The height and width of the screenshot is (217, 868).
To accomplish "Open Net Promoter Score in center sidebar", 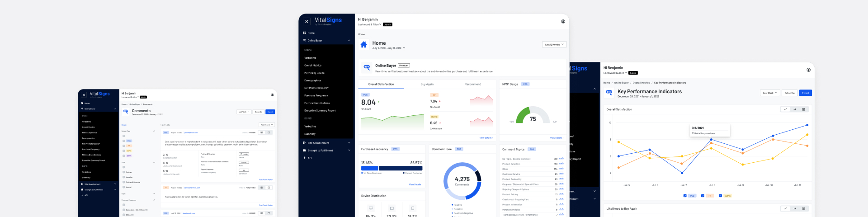I will [x=316, y=88].
